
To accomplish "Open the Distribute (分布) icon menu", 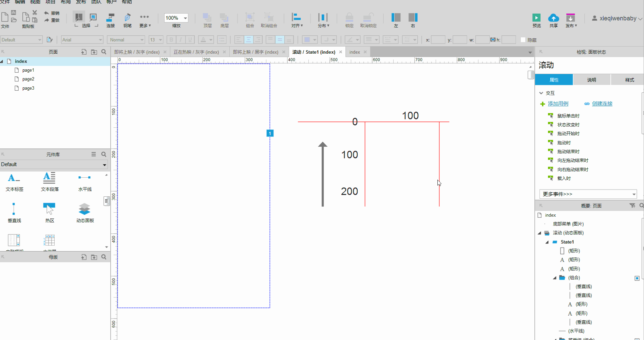I will (323, 17).
